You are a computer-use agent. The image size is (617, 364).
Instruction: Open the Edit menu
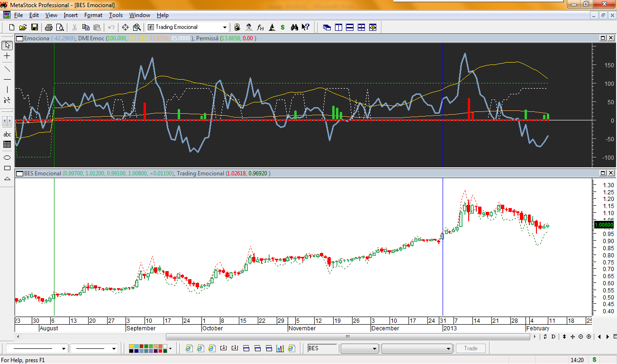click(34, 15)
